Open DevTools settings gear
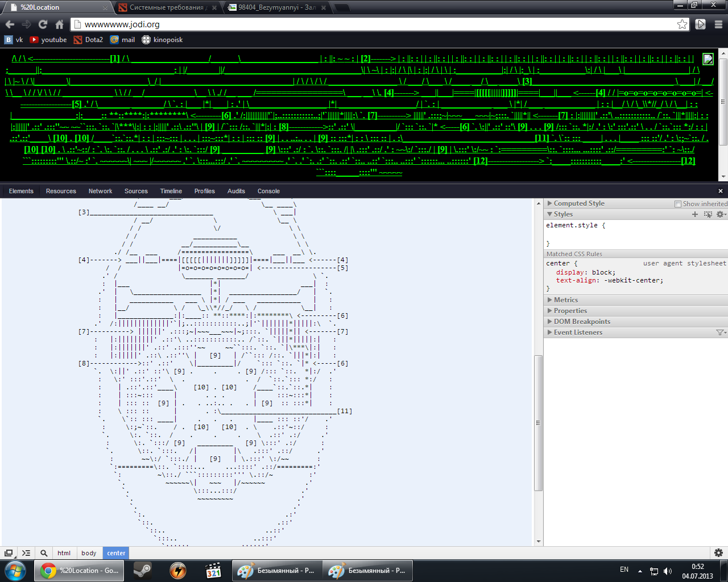Image resolution: width=728 pixels, height=582 pixels. tap(718, 553)
